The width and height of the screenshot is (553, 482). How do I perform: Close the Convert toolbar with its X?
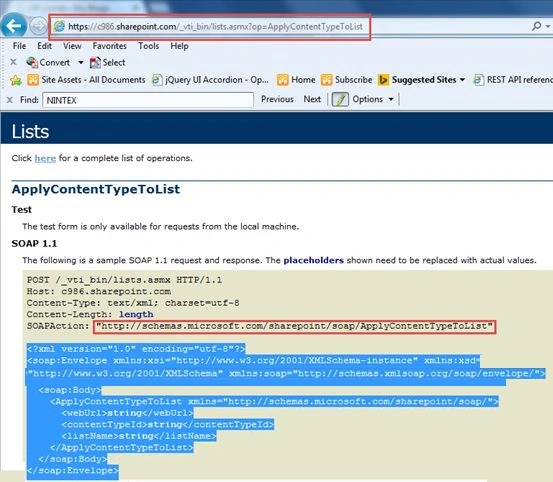[x=13, y=62]
